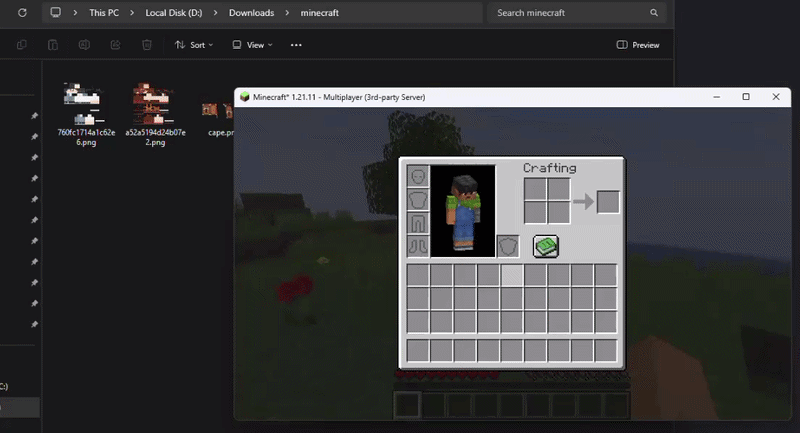
Task: Click the monitor icon in the address bar
Action: coord(56,12)
